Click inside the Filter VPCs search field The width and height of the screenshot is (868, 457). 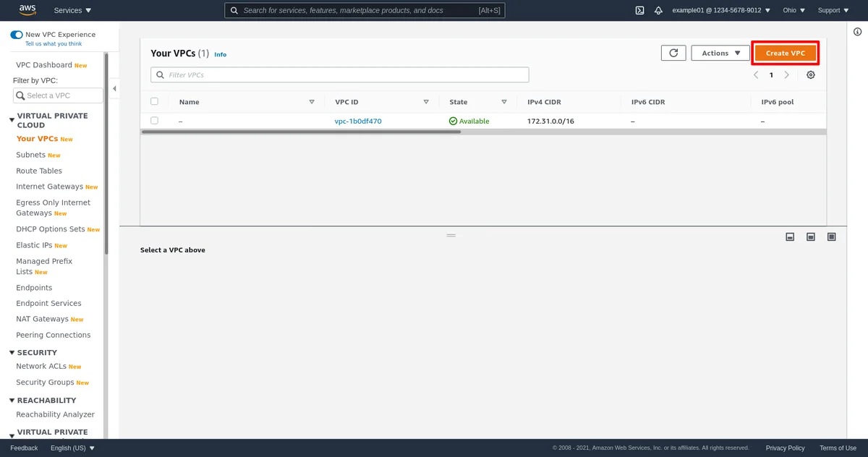tap(339, 74)
